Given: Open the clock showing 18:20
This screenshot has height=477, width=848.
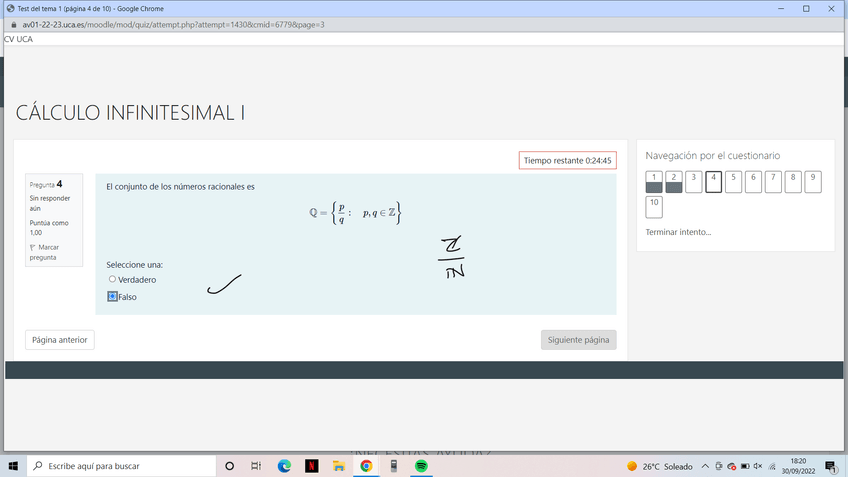Looking at the screenshot, I should pos(798,466).
